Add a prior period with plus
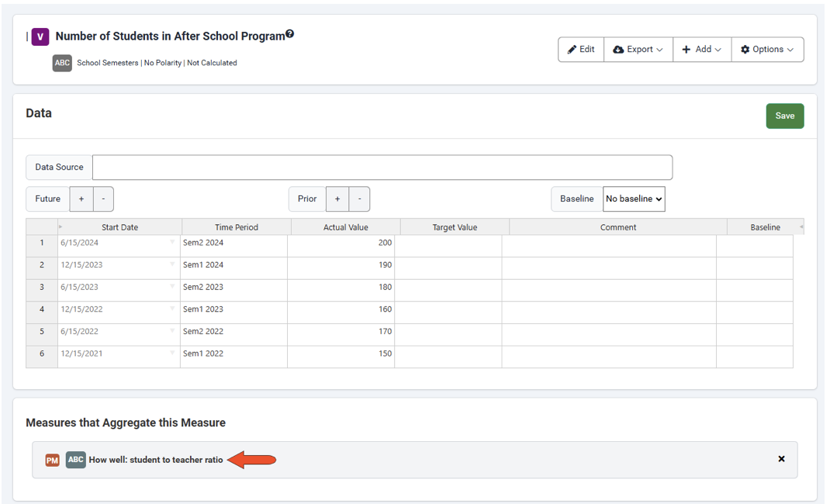Viewport: 830px width, 504px height. (337, 199)
